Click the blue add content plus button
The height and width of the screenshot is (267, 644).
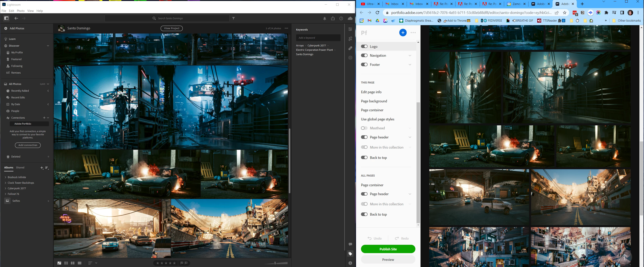pos(403,33)
